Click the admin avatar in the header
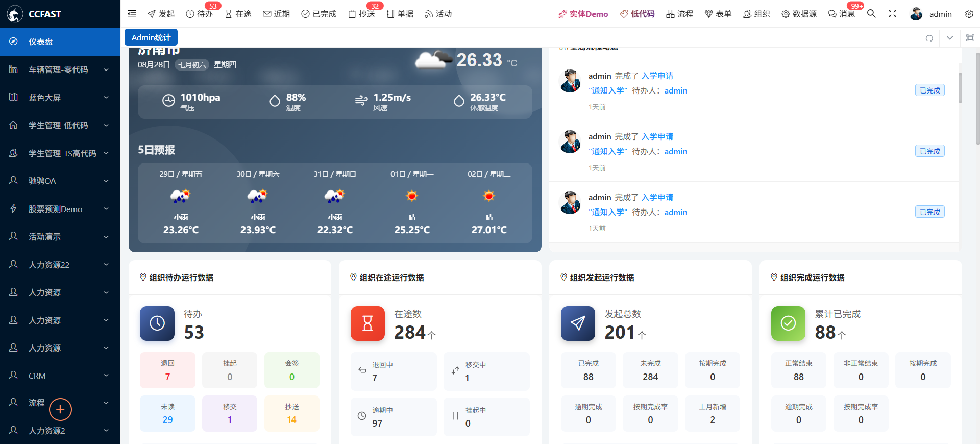This screenshot has width=980, height=444. tap(916, 14)
